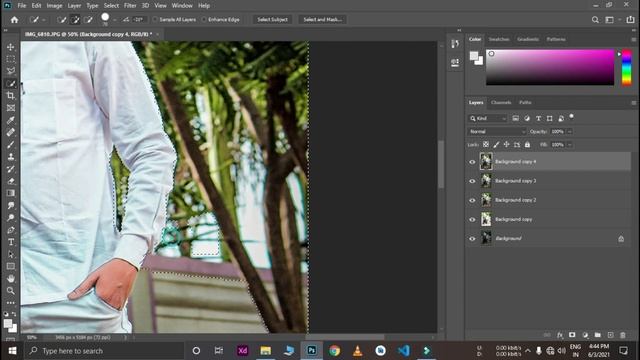Viewport: 640px width, 360px height.
Task: Click the Share icon at top right
Action: click(631, 20)
